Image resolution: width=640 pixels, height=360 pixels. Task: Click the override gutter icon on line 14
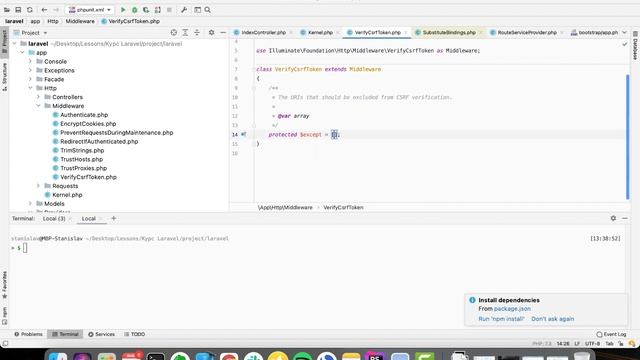coord(244,134)
